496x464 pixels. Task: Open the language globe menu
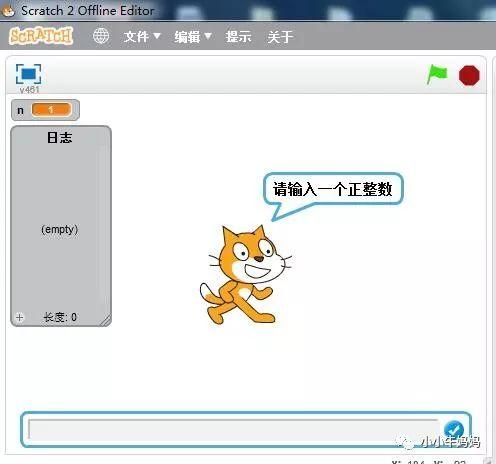click(x=101, y=36)
